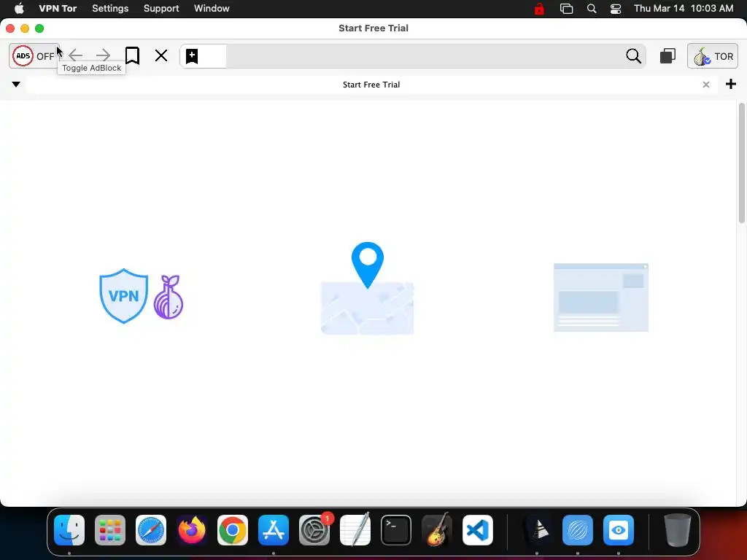Open App Store from the Dock

[274, 530]
